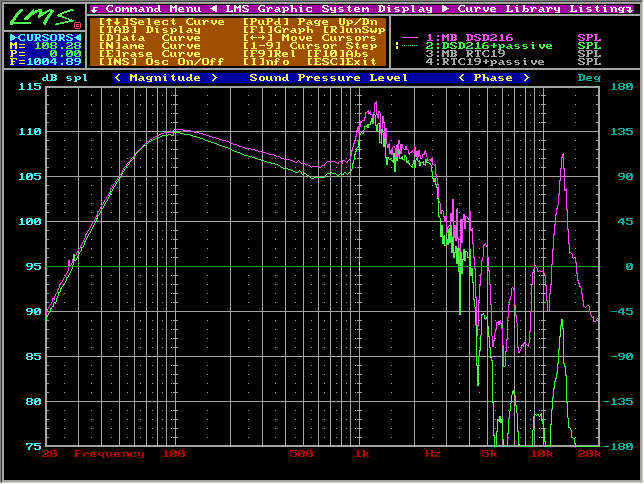Click the 115 dB axis value

pos(30,87)
